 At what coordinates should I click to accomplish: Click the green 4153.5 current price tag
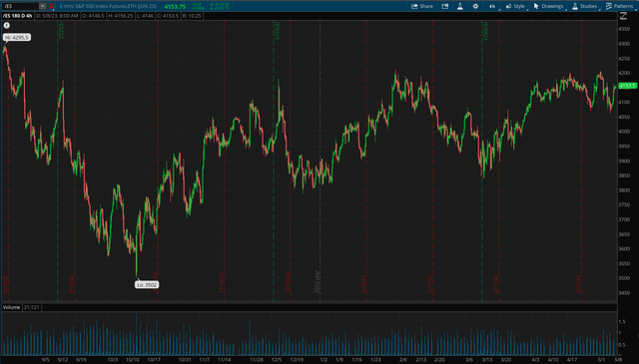tap(628, 86)
